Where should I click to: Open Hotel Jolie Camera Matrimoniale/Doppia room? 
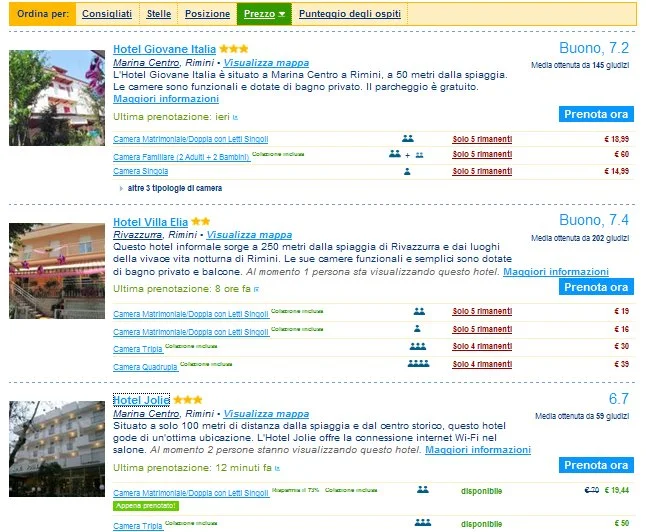click(x=191, y=493)
